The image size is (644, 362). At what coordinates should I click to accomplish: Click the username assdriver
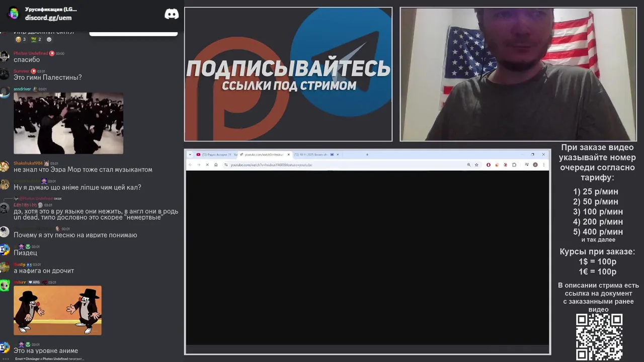22,89
